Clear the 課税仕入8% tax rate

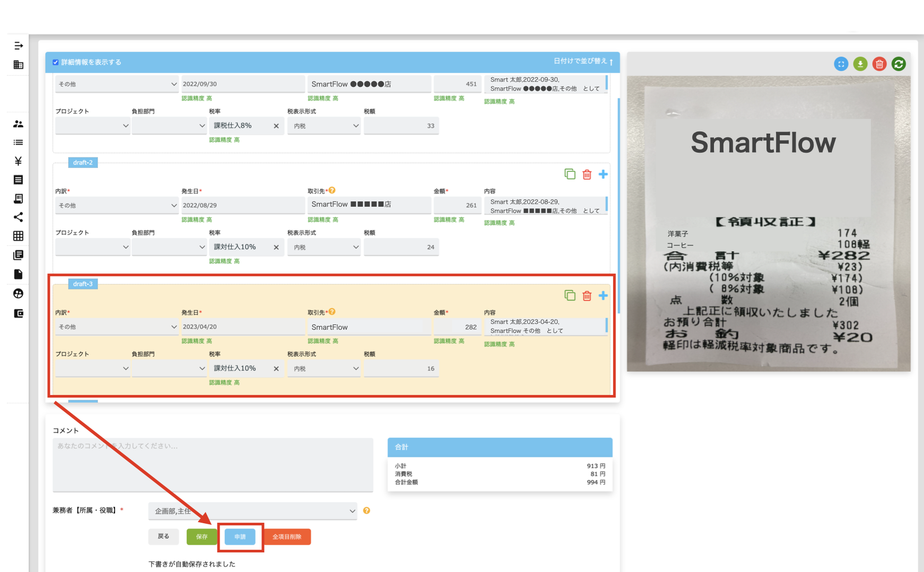[x=276, y=126]
